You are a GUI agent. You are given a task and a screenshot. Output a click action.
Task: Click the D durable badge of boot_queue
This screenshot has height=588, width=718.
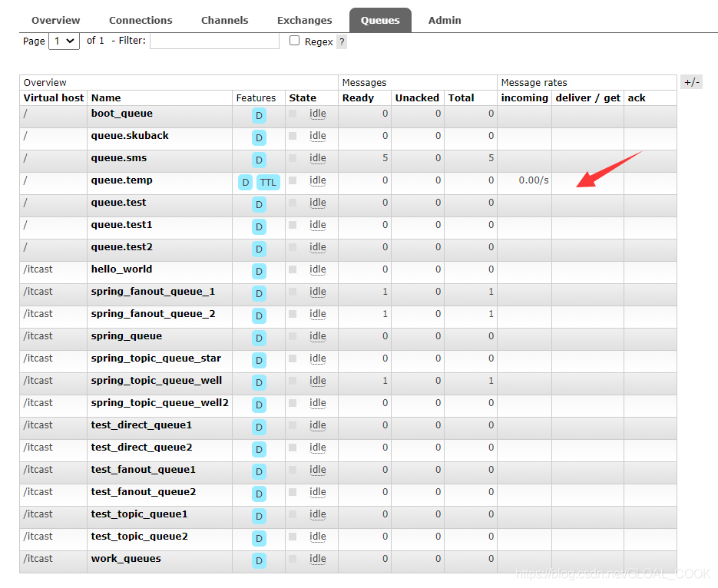point(260,116)
